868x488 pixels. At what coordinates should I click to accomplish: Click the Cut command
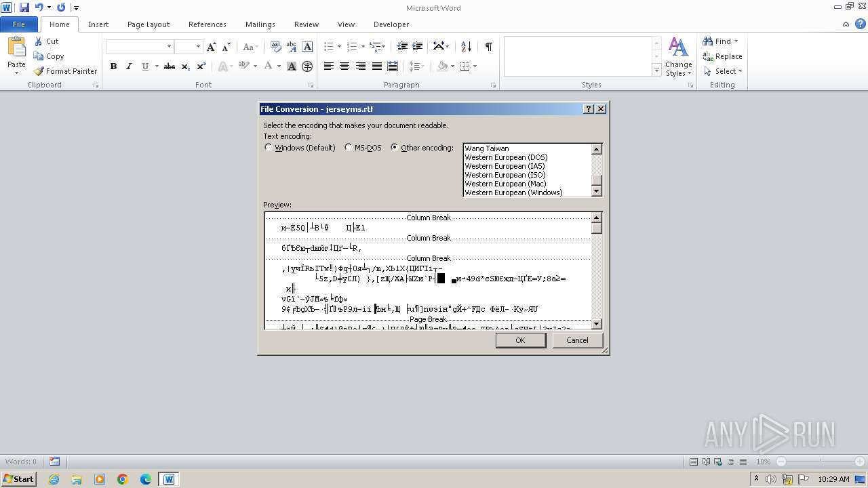[46, 41]
